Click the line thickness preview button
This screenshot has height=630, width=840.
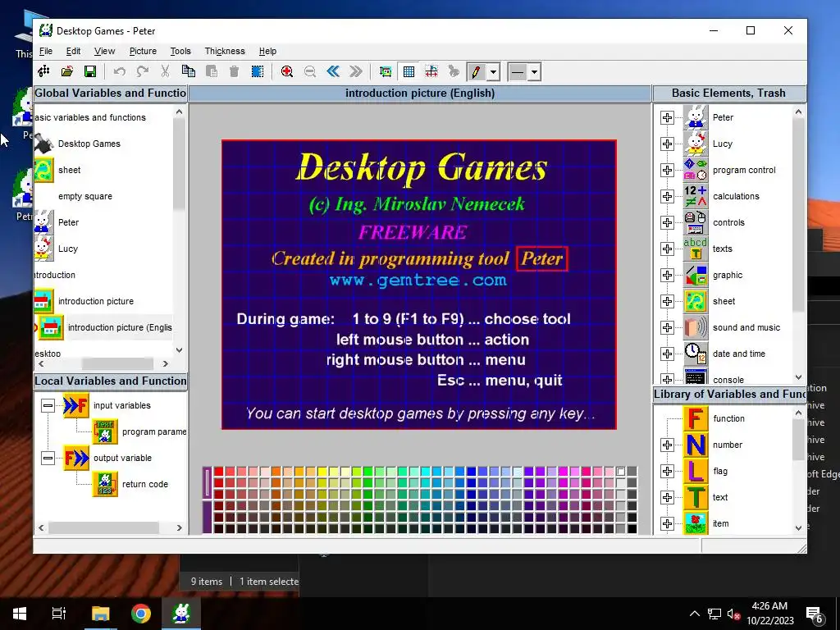(518, 72)
